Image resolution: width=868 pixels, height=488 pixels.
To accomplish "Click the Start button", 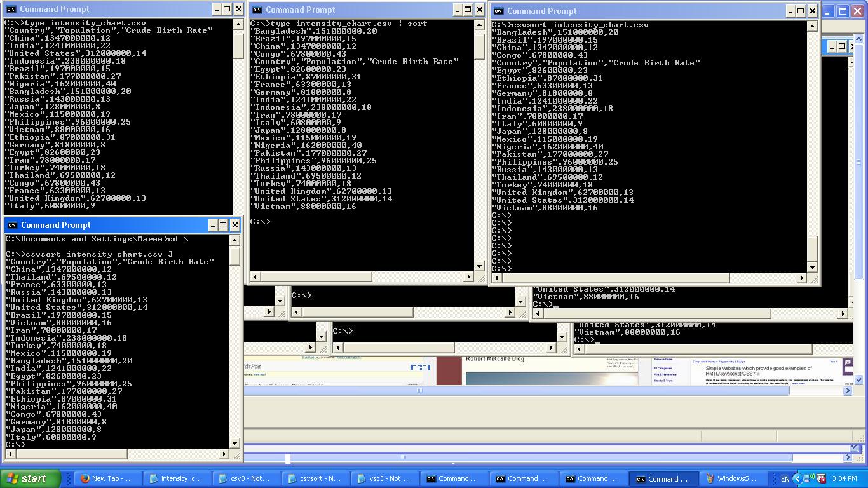I will tap(30, 478).
